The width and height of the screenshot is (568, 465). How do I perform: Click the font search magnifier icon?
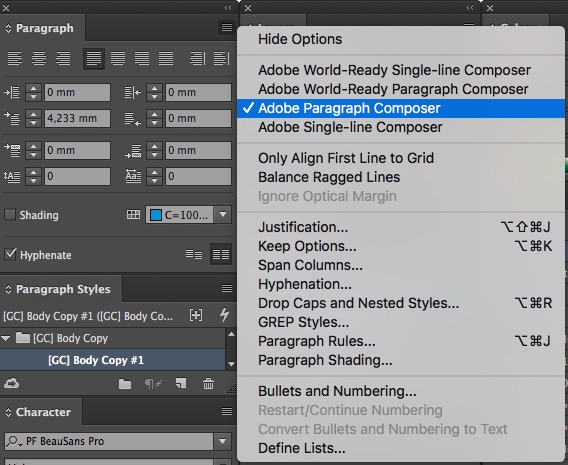[14, 441]
